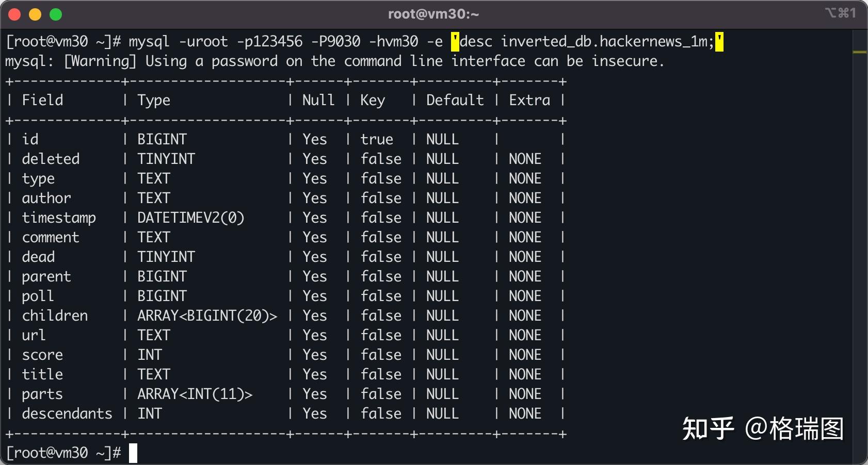
Task: Click the highlighted quote before desc
Action: pyautogui.click(x=455, y=42)
